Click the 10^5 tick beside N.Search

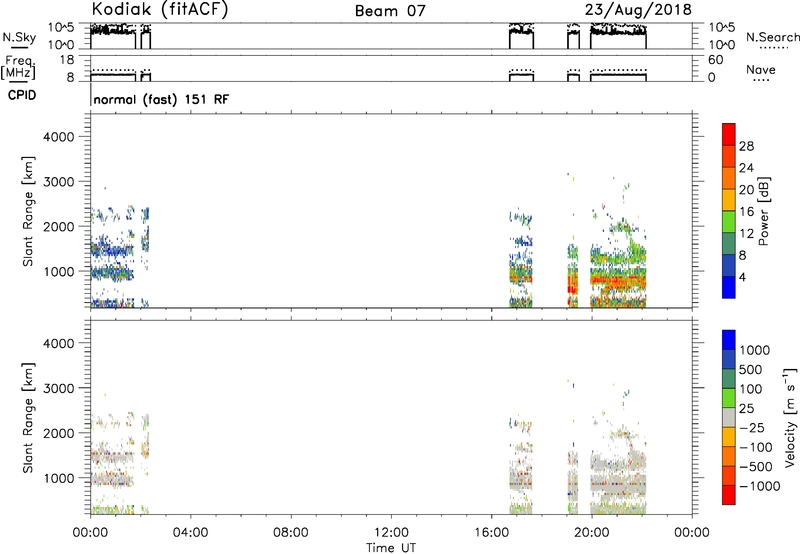tap(722, 27)
